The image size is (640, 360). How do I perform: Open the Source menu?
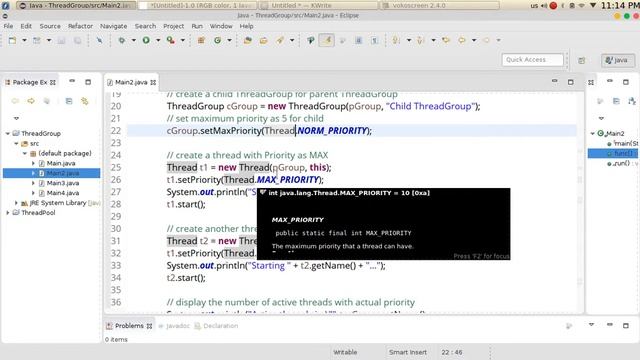point(50,26)
